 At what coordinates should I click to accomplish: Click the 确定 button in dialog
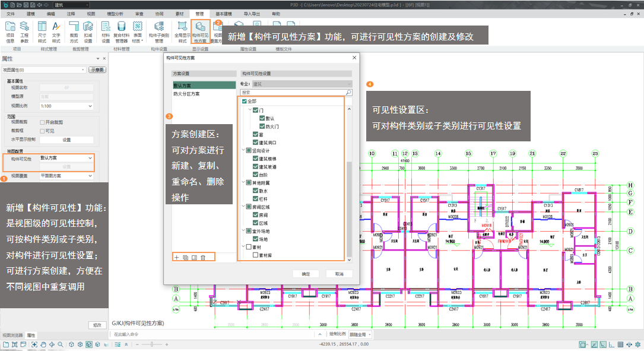click(306, 274)
